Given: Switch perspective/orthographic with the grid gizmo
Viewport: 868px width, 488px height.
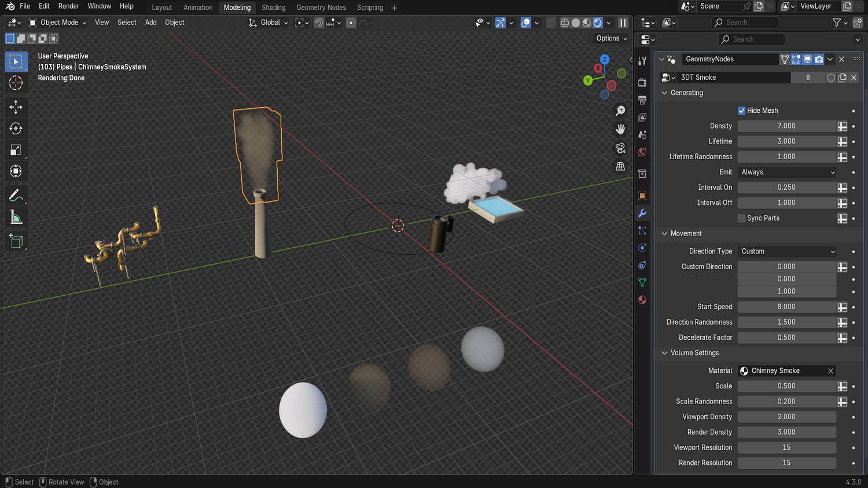Looking at the screenshot, I should 620,166.
